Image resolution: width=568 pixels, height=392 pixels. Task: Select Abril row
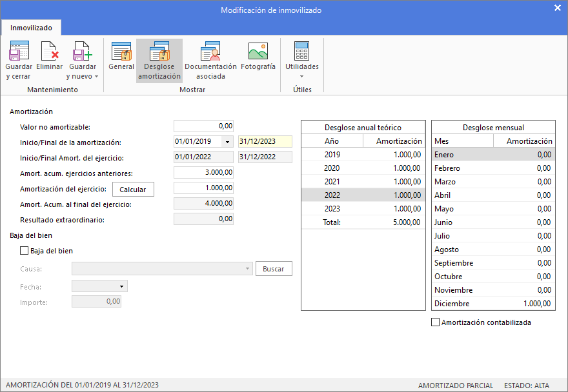(x=493, y=195)
